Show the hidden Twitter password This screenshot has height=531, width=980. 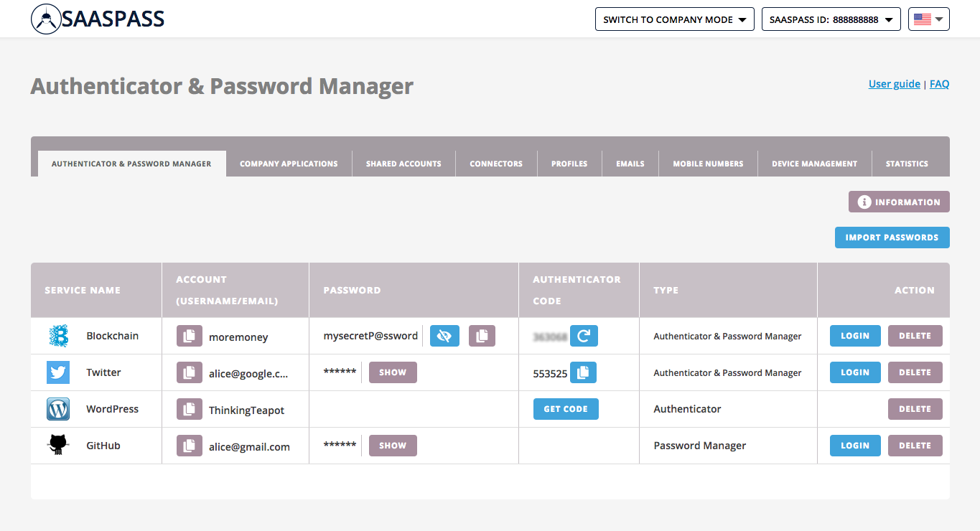(x=393, y=372)
